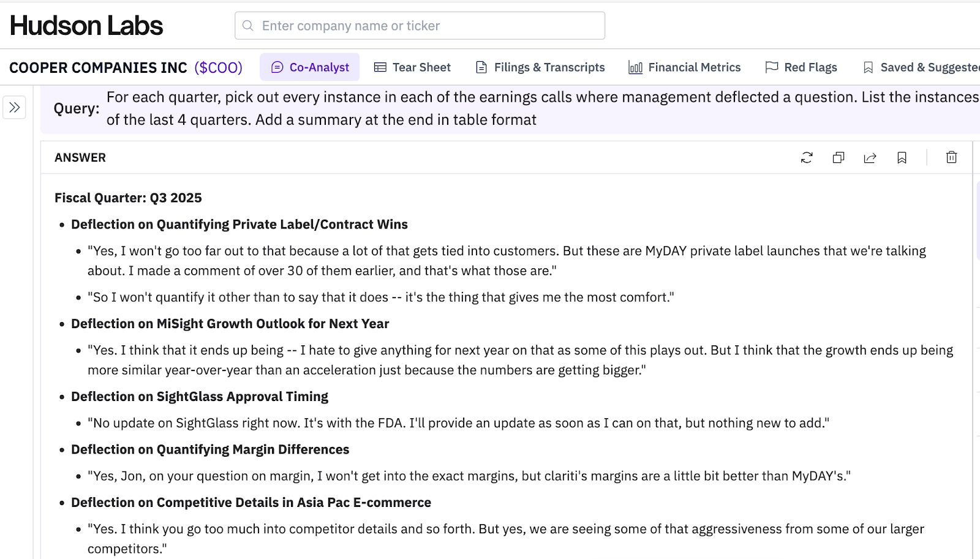Share the answer via share icon
Screen dimensions: 980x559
(x=870, y=158)
